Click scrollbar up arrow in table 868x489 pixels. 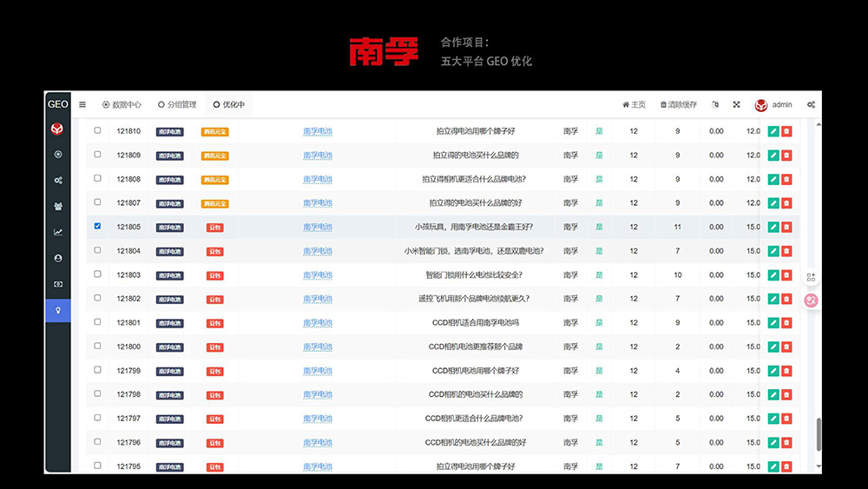[819, 125]
